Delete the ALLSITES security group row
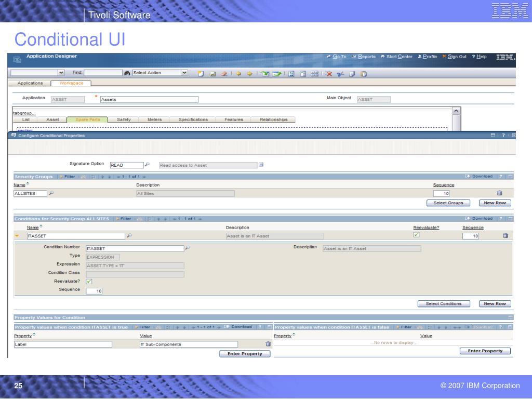The height and width of the screenshot is (399, 532). pos(499,193)
